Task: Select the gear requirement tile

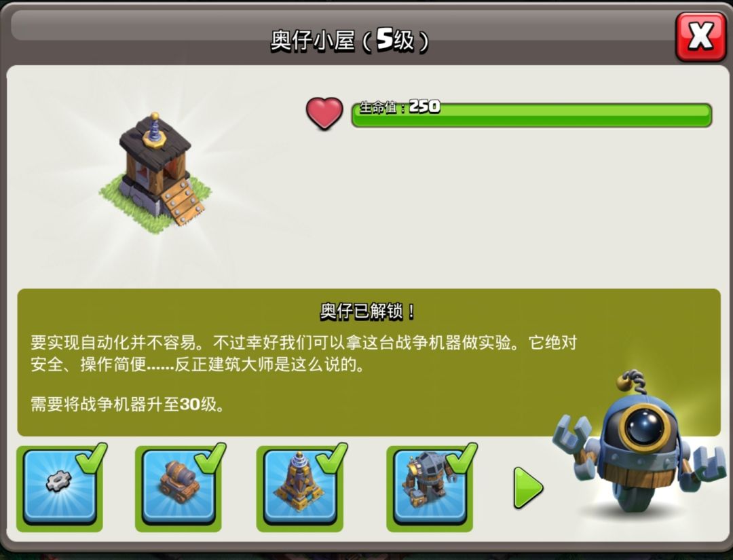Action: coord(59,487)
